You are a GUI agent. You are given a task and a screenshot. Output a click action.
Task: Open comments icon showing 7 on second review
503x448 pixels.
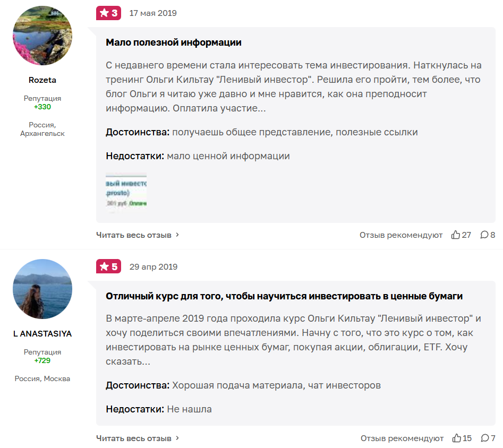click(486, 438)
